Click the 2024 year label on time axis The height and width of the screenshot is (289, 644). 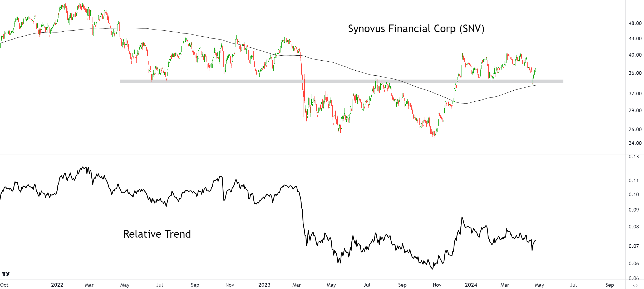471,285
